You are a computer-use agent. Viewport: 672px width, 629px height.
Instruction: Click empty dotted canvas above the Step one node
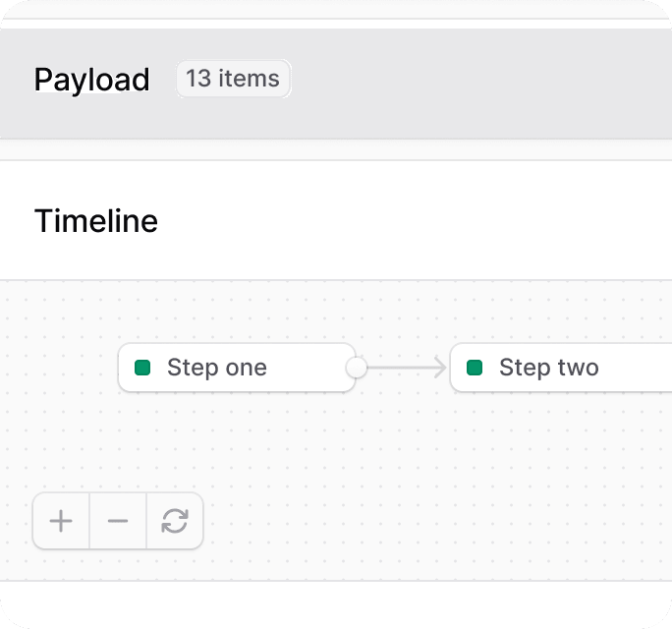pyautogui.click(x=237, y=313)
